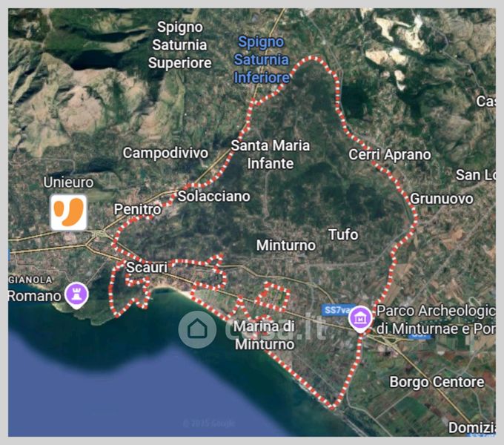The height and width of the screenshot is (445, 504).
Task: Click the Parco Archeologico di Minturnae text
Action: (436, 320)
